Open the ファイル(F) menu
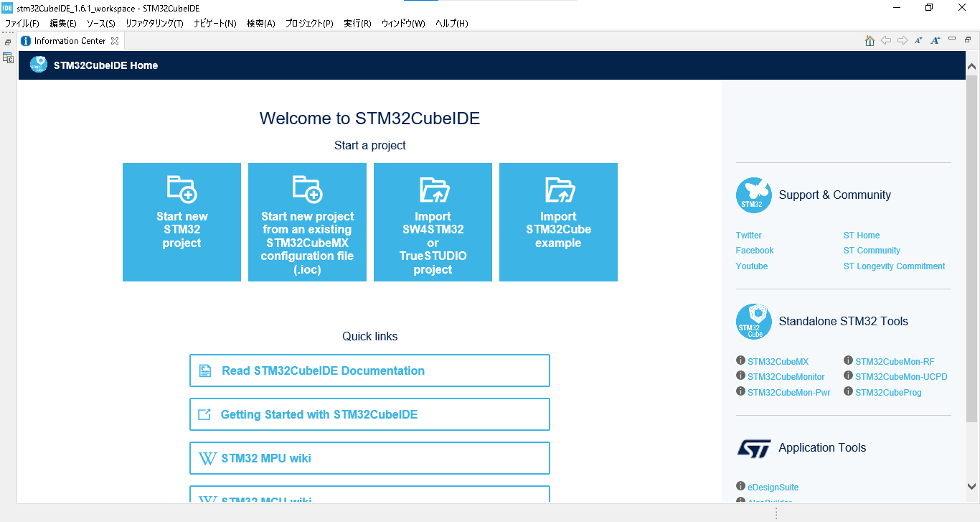Screen dimensions: 980x522 (22, 24)
